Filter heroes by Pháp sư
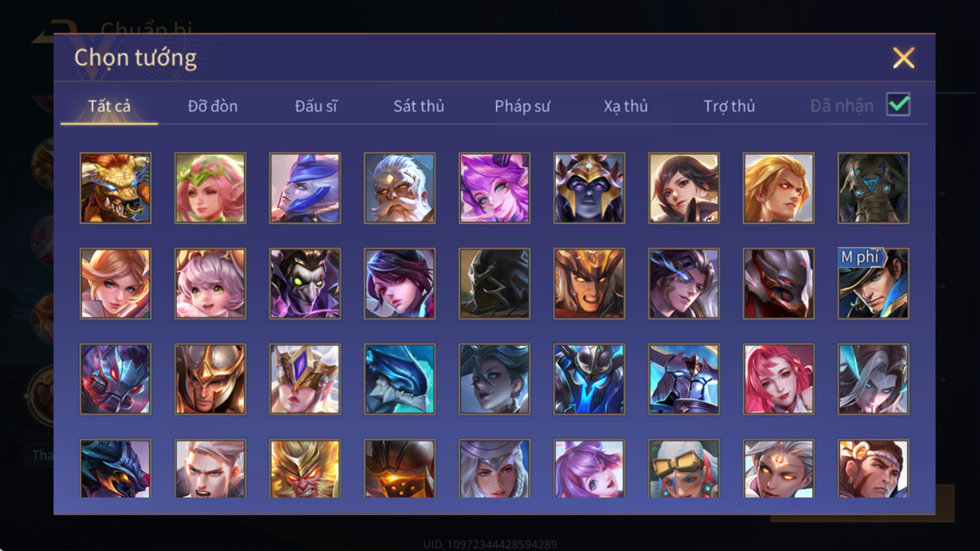980x551 pixels. 522,106
